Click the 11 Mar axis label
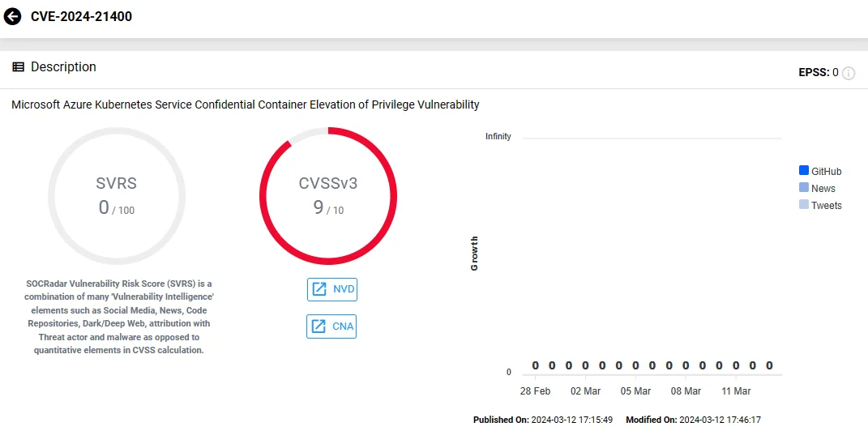The width and height of the screenshot is (868, 431). point(736,391)
